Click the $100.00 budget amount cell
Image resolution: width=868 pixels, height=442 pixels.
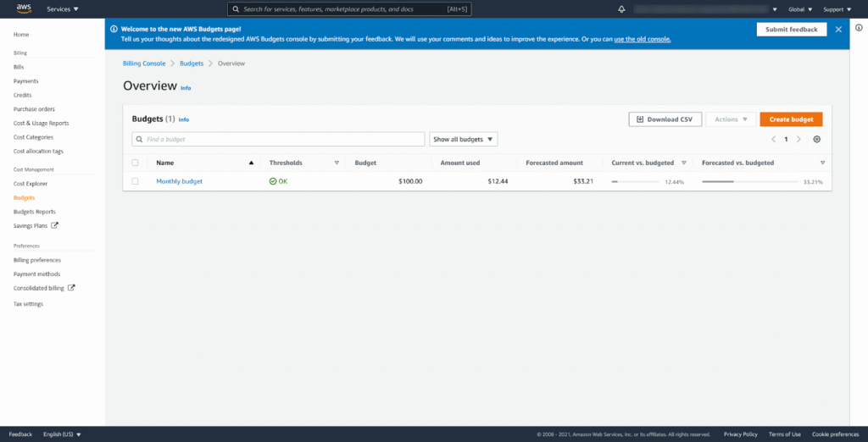410,181
